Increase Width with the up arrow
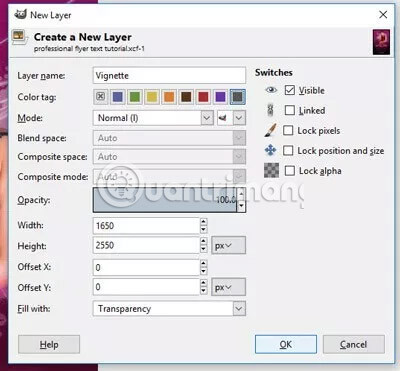Image resolution: width=400 pixels, height=371 pixels. [x=203, y=222]
